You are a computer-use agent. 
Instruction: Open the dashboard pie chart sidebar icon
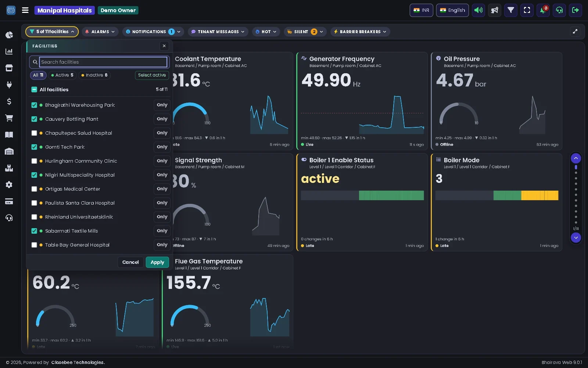(x=9, y=35)
